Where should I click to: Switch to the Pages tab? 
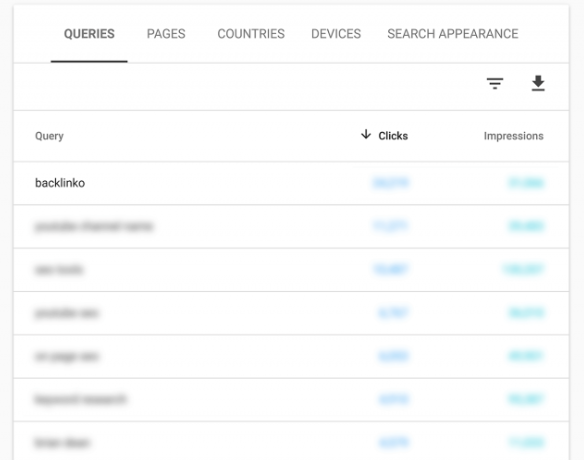point(166,34)
